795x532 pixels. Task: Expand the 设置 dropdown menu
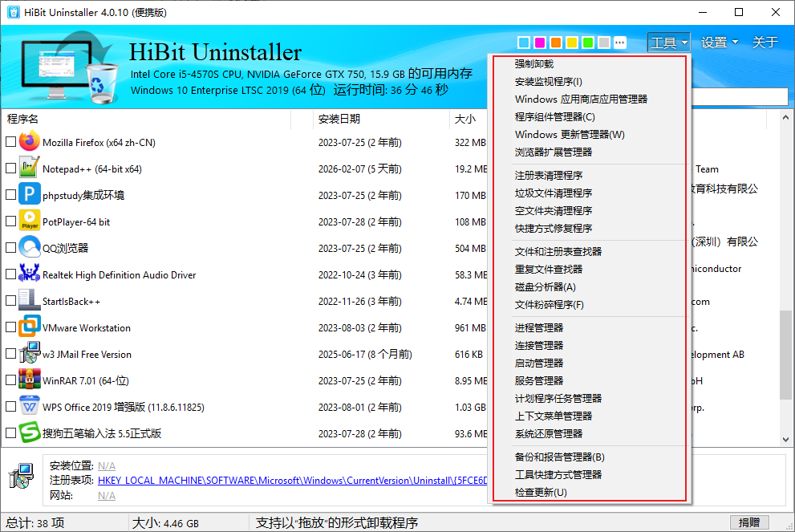pyautogui.click(x=719, y=43)
